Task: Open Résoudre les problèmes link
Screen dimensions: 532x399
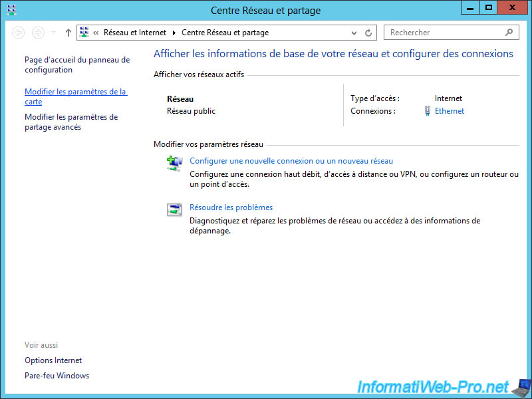Action: [x=231, y=207]
